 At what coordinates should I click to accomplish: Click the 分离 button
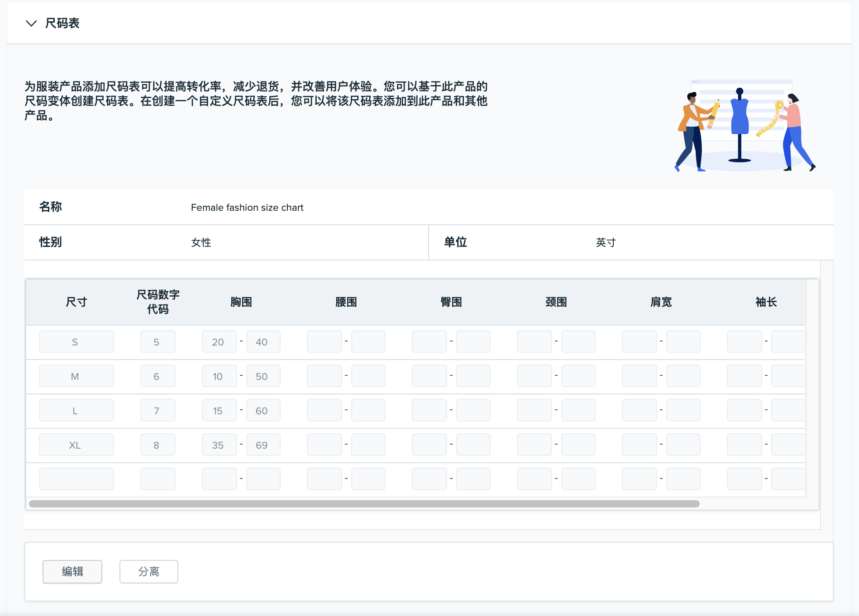pos(149,572)
